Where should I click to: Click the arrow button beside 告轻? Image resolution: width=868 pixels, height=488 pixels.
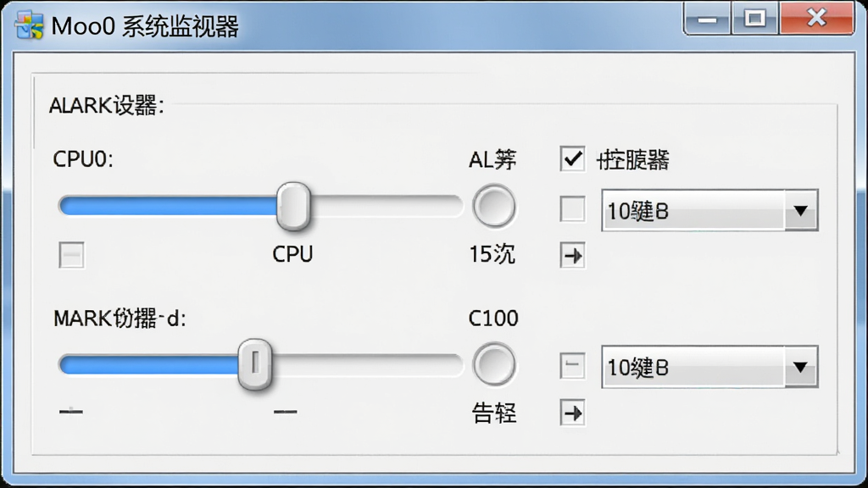[x=572, y=413]
